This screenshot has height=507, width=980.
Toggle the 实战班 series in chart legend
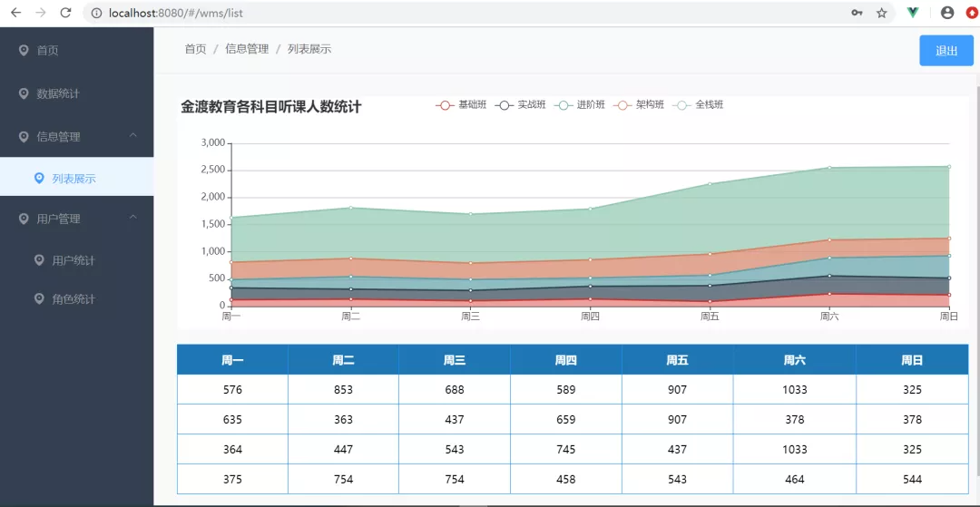(521, 105)
